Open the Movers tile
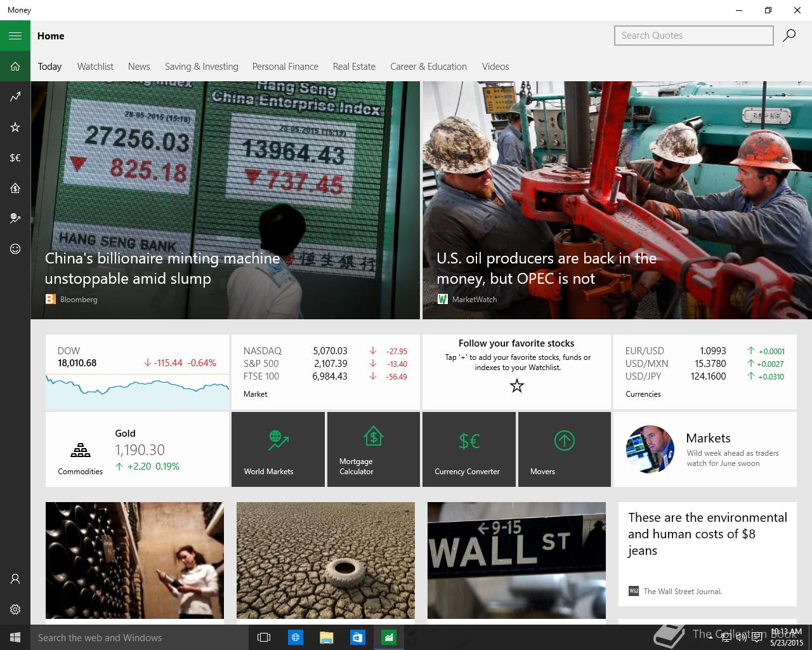The width and height of the screenshot is (812, 650). (x=565, y=449)
